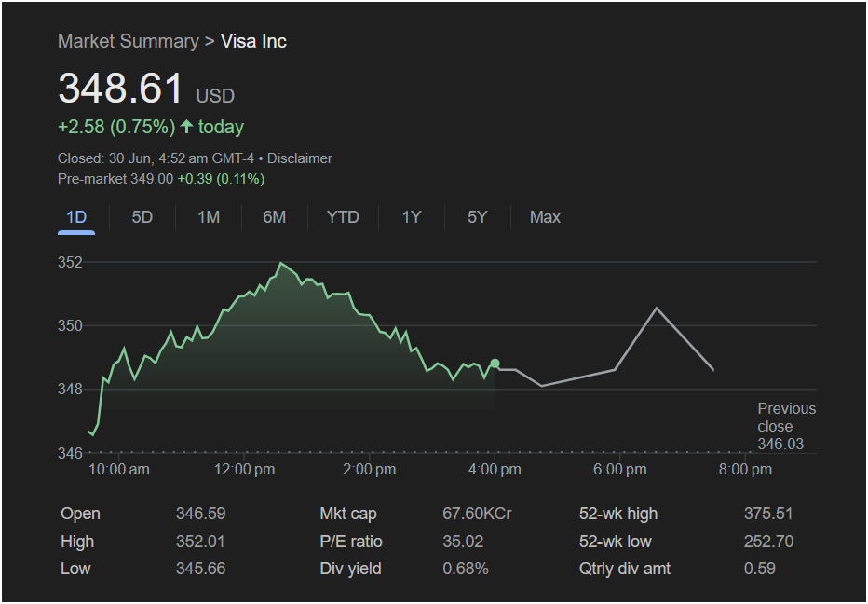Click the +2.58 (0.75%) change text
Screen dimensions: 868x604
[116, 127]
